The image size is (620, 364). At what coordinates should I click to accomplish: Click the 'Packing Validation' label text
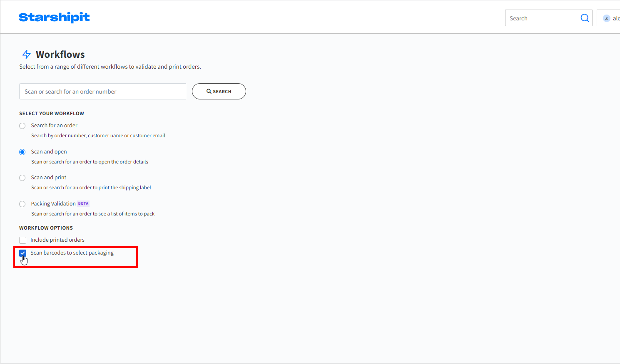tap(53, 204)
